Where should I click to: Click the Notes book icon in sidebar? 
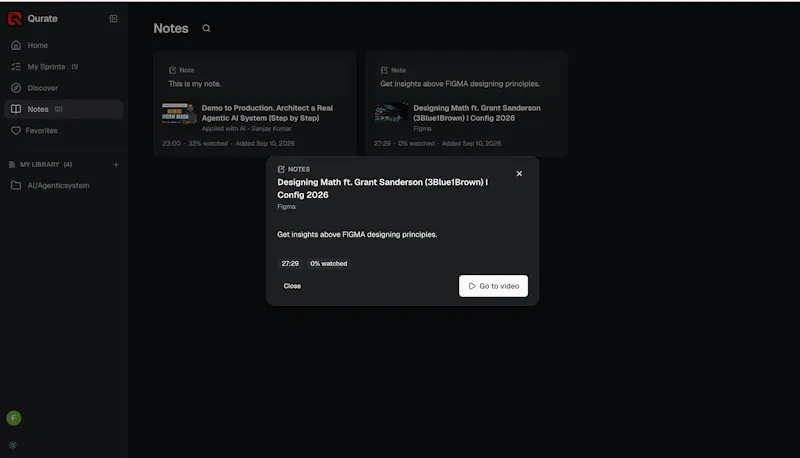point(16,109)
